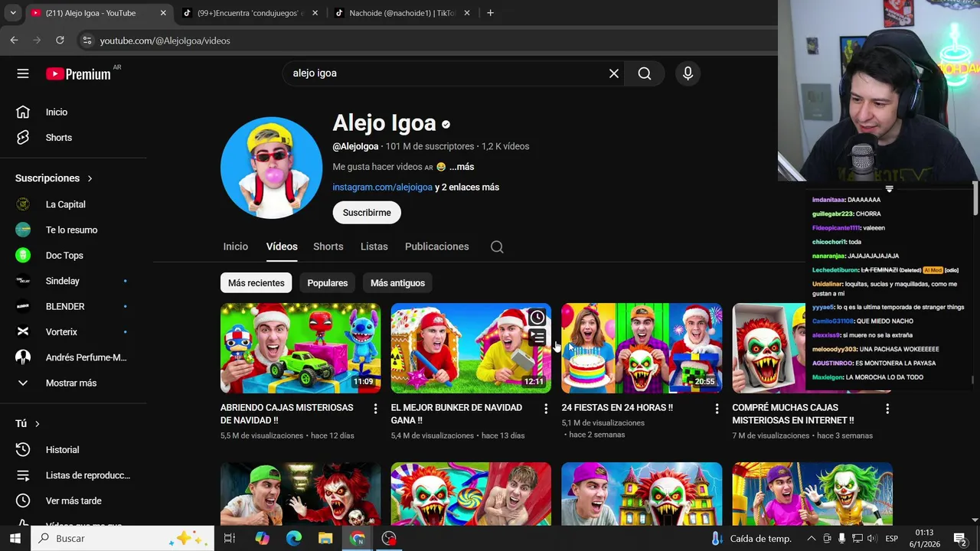Click the Suscribirme button

[x=367, y=213]
